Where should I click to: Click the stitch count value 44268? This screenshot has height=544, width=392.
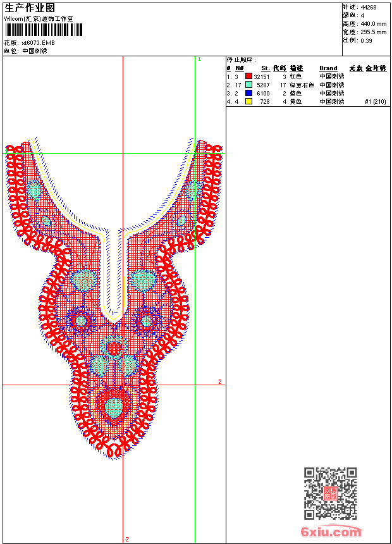369,7
